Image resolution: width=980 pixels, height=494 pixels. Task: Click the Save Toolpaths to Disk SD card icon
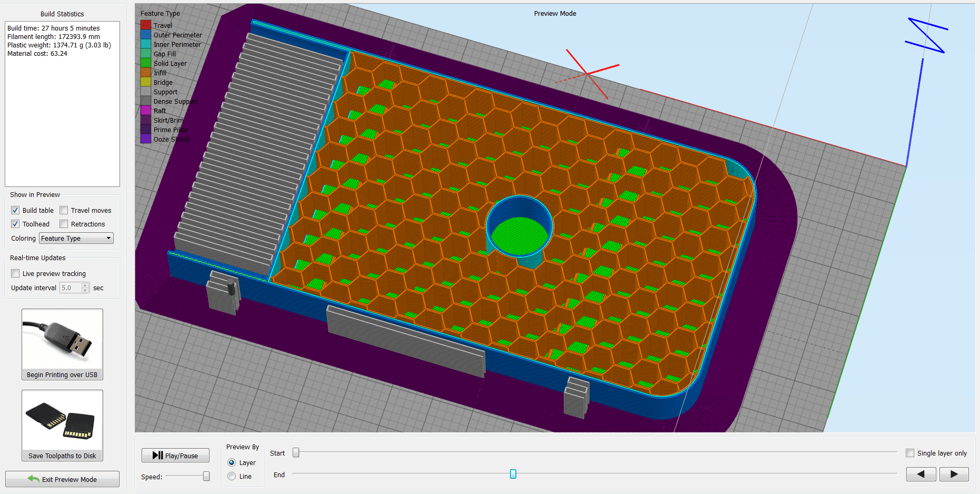(x=62, y=421)
